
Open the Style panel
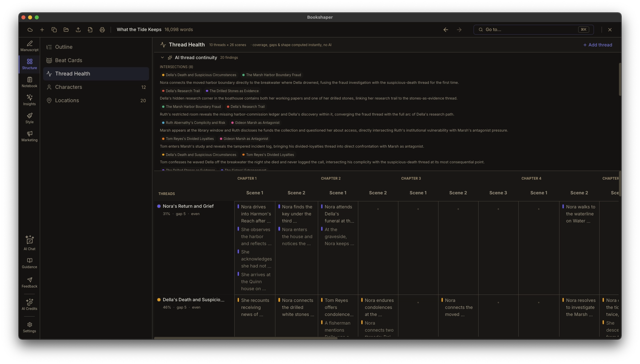(29, 118)
